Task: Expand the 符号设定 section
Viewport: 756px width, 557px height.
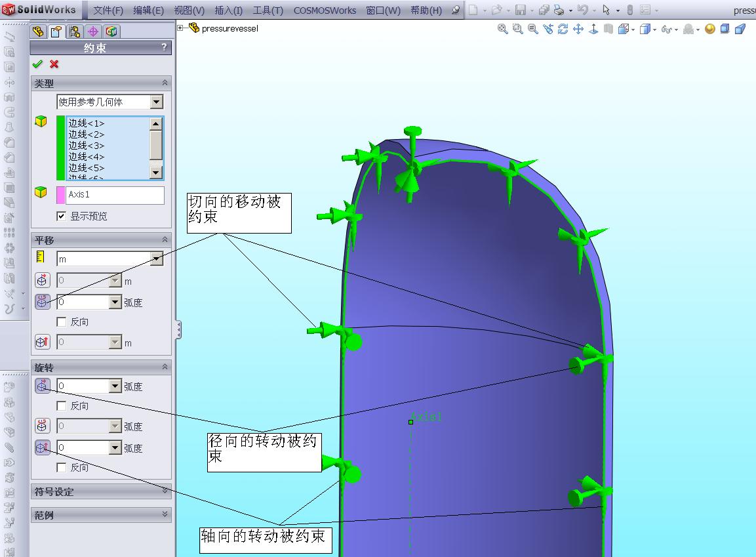Action: point(165,491)
